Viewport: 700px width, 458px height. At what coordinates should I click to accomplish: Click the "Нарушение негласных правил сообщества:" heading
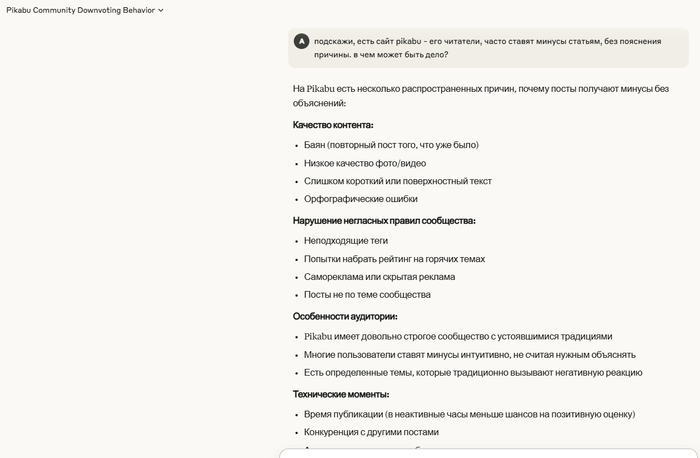point(384,221)
